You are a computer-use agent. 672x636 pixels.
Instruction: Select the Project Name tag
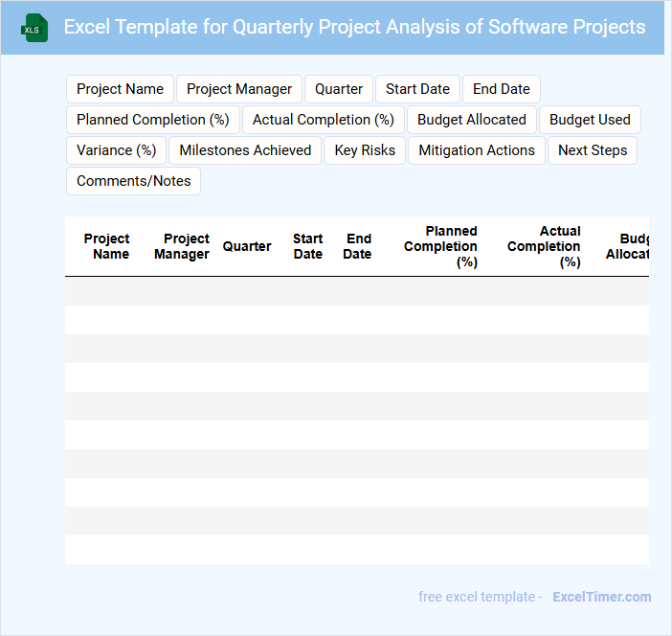(120, 89)
